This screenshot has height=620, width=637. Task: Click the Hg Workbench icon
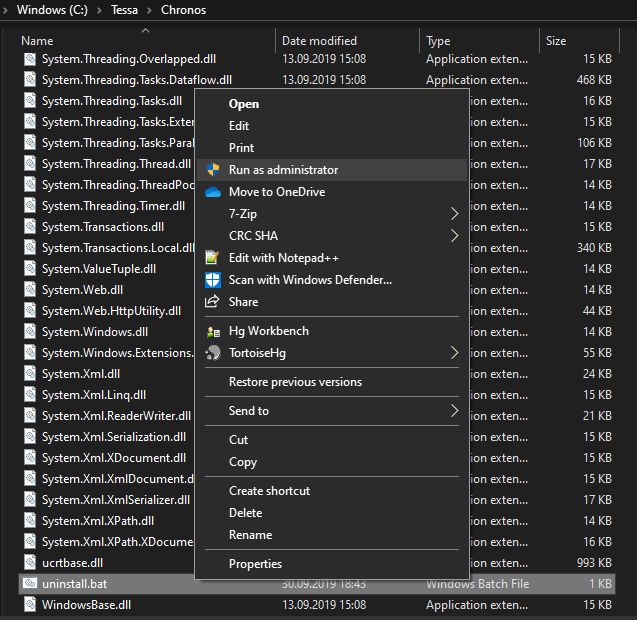coord(212,331)
